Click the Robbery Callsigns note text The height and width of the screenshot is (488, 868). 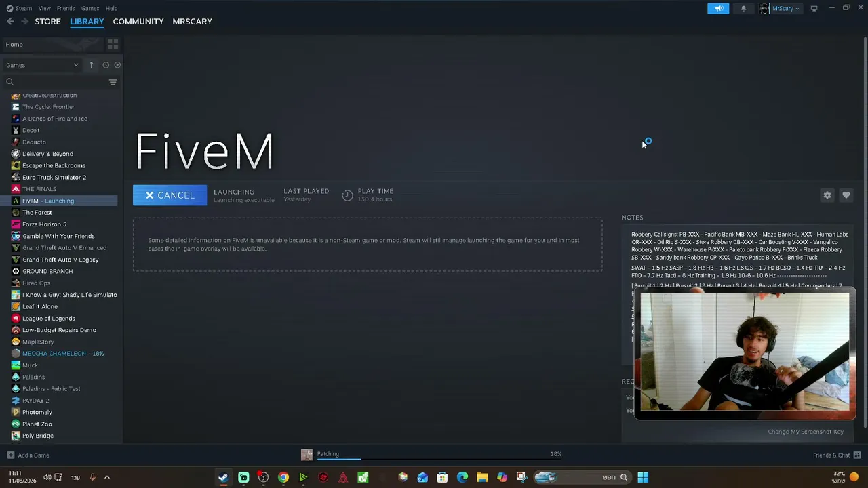point(740,246)
